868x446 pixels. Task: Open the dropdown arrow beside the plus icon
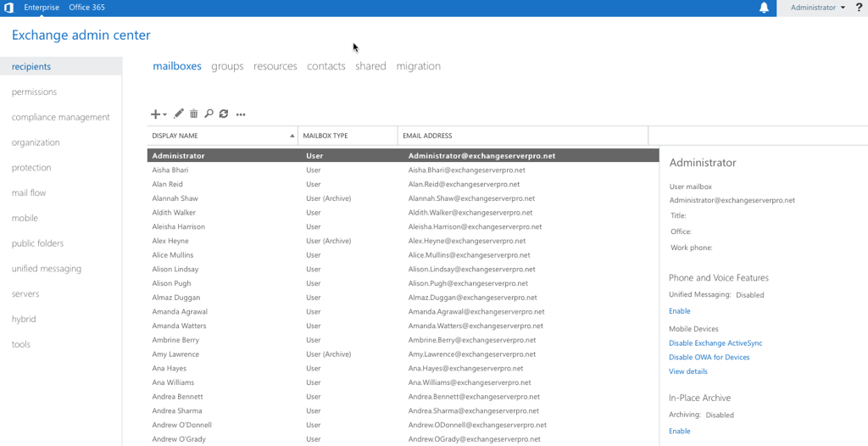(x=165, y=114)
